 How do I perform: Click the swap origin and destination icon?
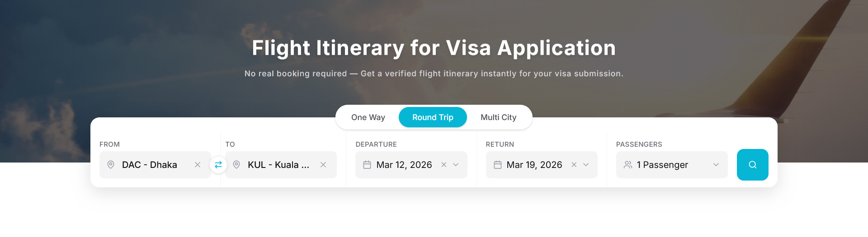[218, 165]
